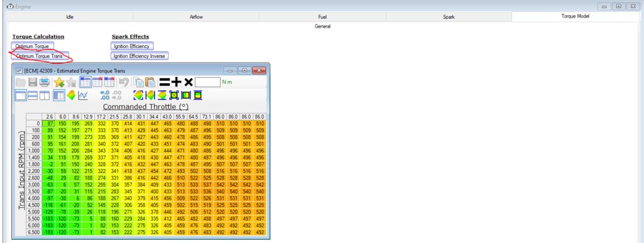Open the Ignition Efficiency Inverse table
Image resolution: width=644 pixels, height=243 pixels.
click(140, 56)
